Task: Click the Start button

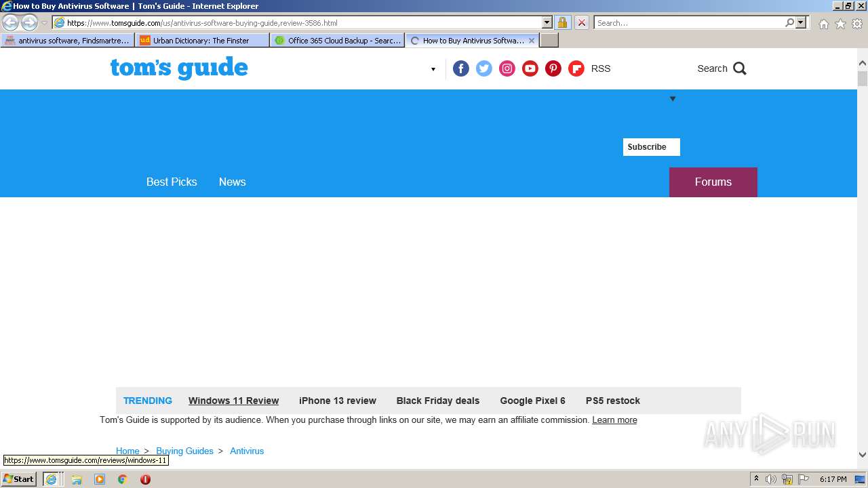Action: (x=18, y=479)
